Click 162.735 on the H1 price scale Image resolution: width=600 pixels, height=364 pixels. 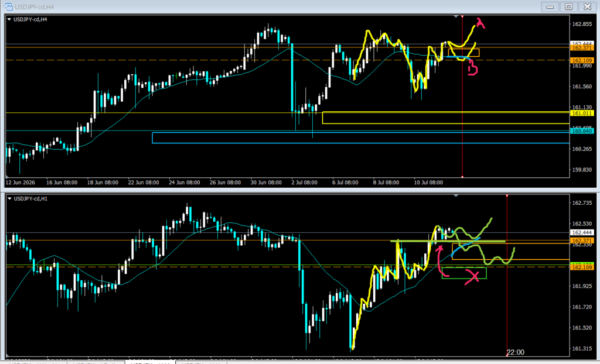pyautogui.click(x=582, y=202)
